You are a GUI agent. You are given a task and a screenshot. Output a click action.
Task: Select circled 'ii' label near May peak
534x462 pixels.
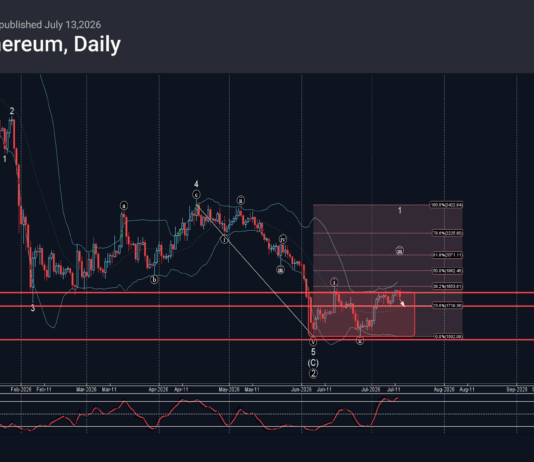click(240, 200)
